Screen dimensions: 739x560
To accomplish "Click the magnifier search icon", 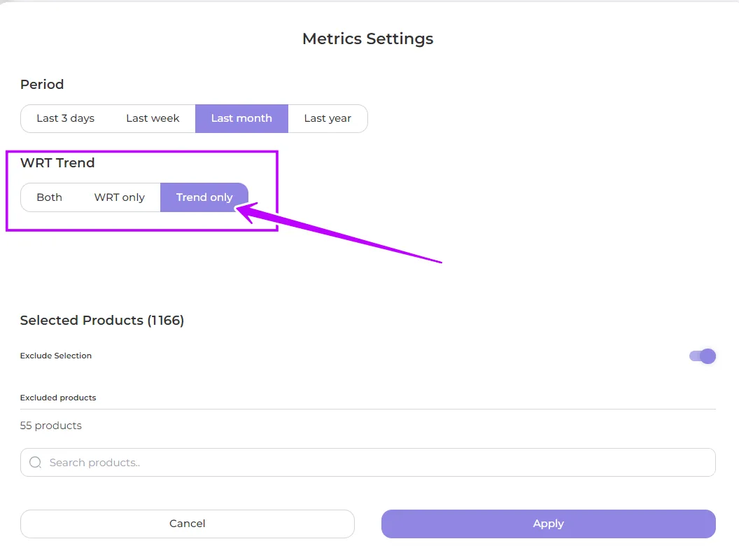I will 36,463.
